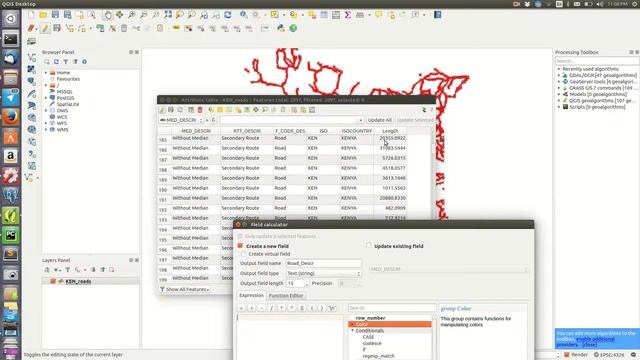The image size is (640, 360).
Task: Click the attribute table expression input box
Action: [291, 120]
